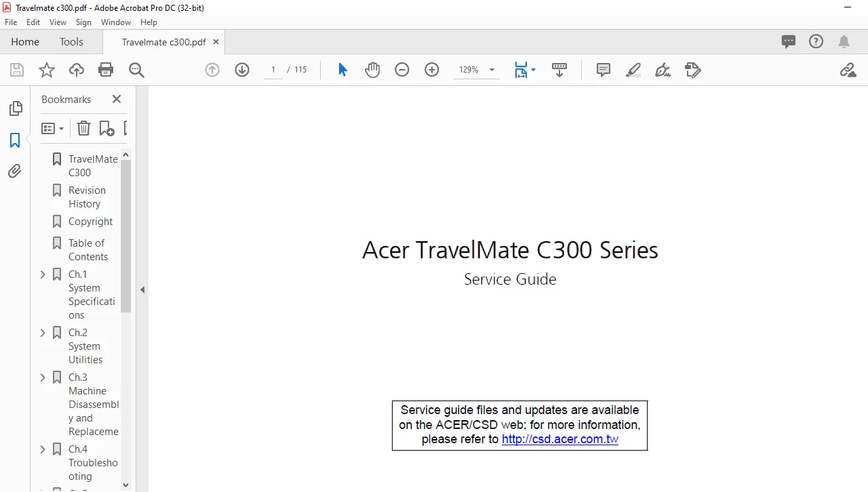
Task: Go to Copyright bookmark
Action: coord(90,222)
